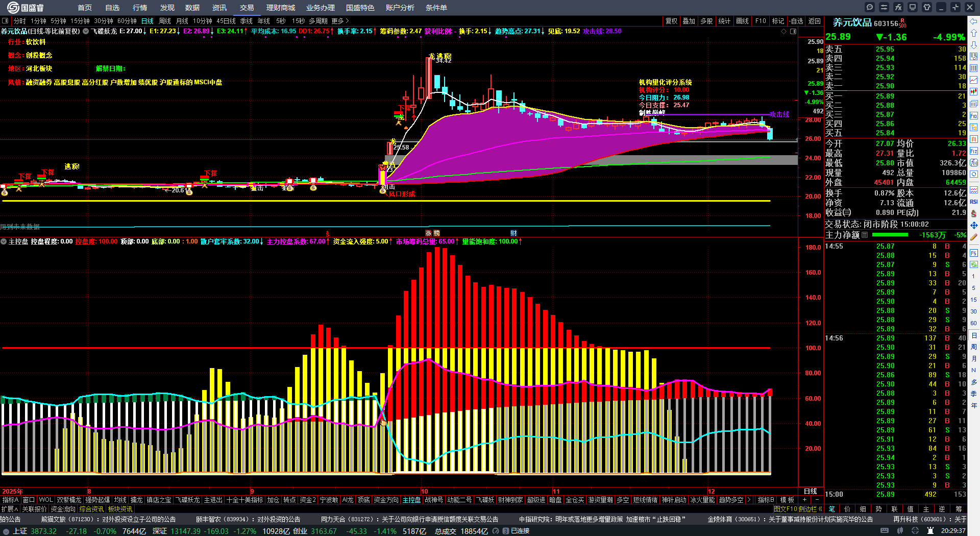Image resolution: width=980 pixels, height=536 pixels.
Task: Toggle 画线 drawing-line mode
Action: point(743,21)
